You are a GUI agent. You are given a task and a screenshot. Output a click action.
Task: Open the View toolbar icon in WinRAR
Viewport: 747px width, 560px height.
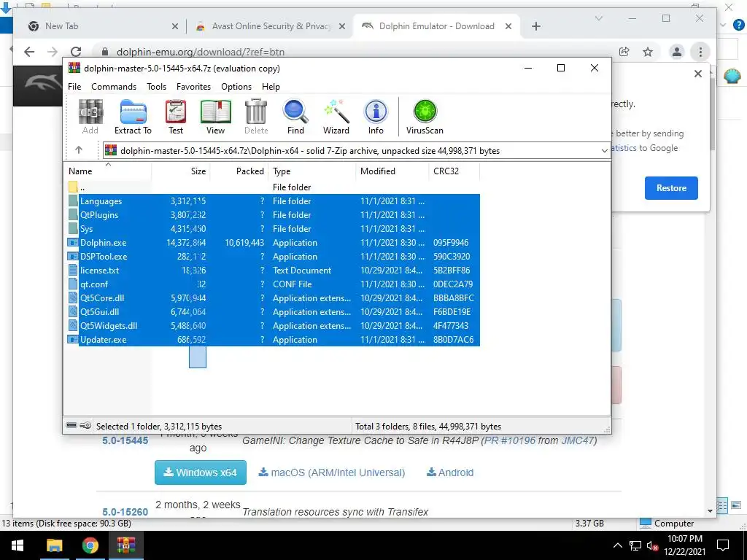(x=215, y=117)
